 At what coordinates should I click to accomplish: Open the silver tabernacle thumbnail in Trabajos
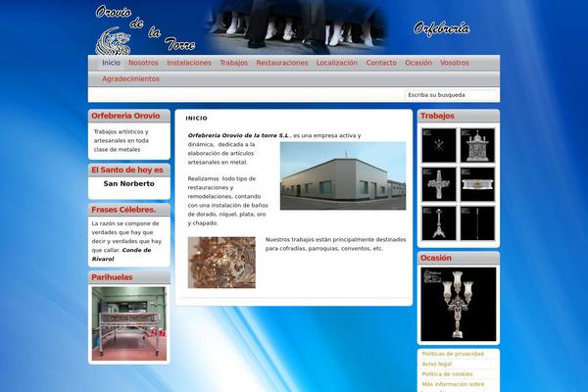[x=477, y=146]
